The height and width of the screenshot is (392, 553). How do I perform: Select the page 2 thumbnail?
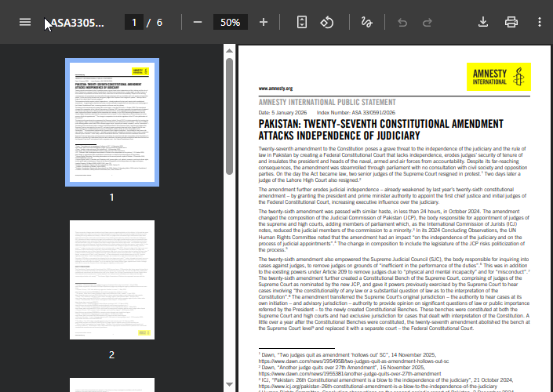111,281
